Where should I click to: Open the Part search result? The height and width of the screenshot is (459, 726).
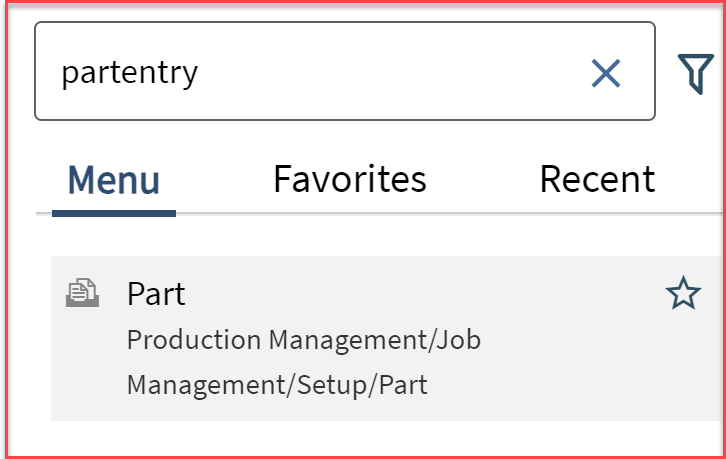(x=156, y=294)
